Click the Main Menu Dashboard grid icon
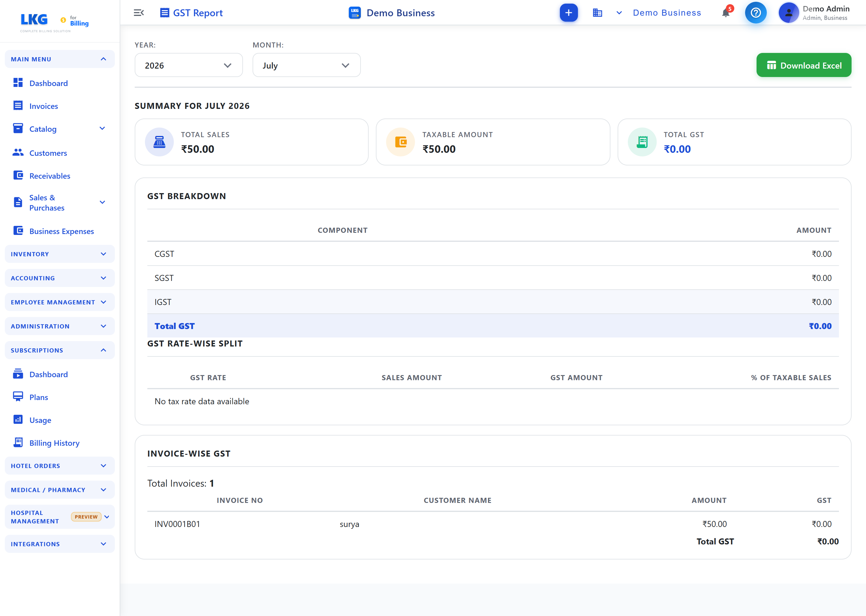The image size is (866, 616). click(18, 83)
